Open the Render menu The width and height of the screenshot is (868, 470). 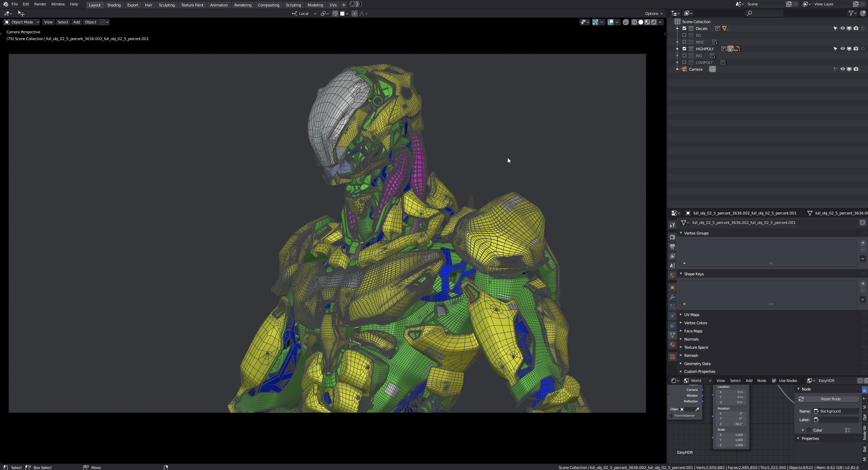40,4
